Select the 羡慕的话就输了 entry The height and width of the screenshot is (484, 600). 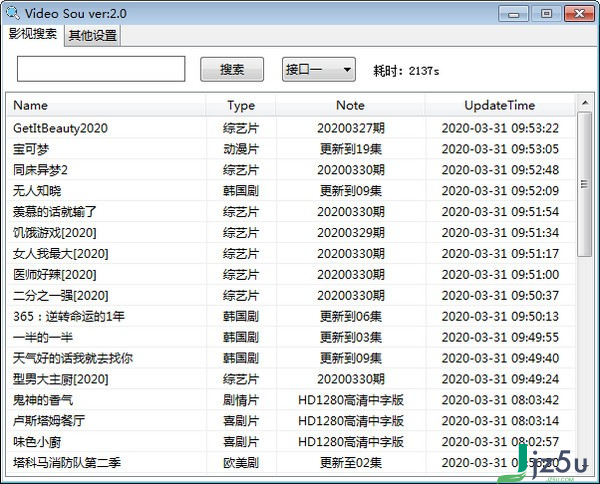tap(291, 212)
